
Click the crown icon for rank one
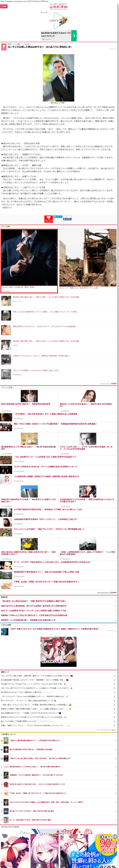tap(2, 741)
